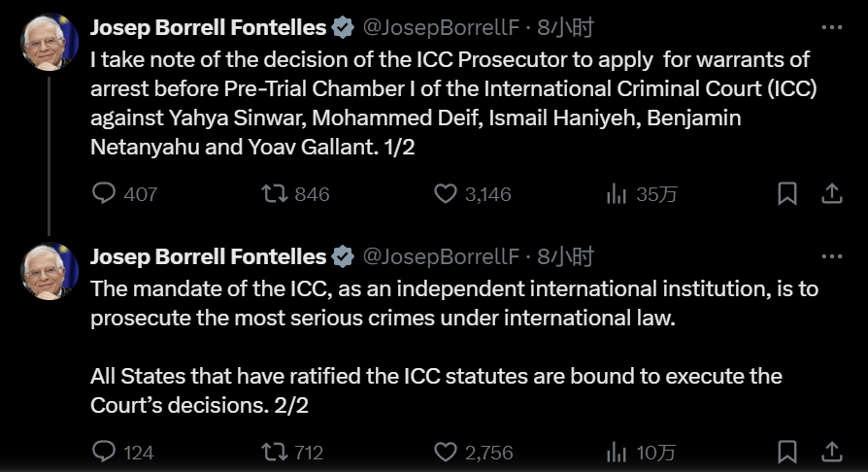Open the first tweet's 8小时 timestamp
Screen dimensions: 868x472
click(x=566, y=27)
